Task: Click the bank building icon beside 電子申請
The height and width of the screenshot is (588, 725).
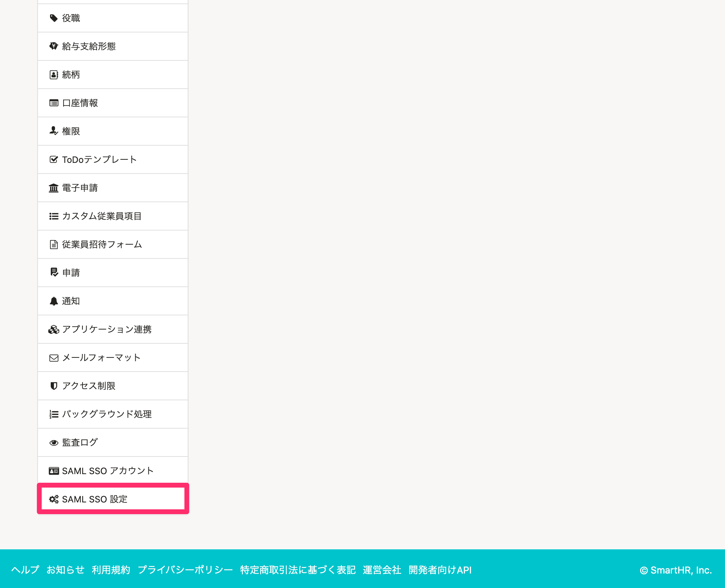Action: [53, 188]
